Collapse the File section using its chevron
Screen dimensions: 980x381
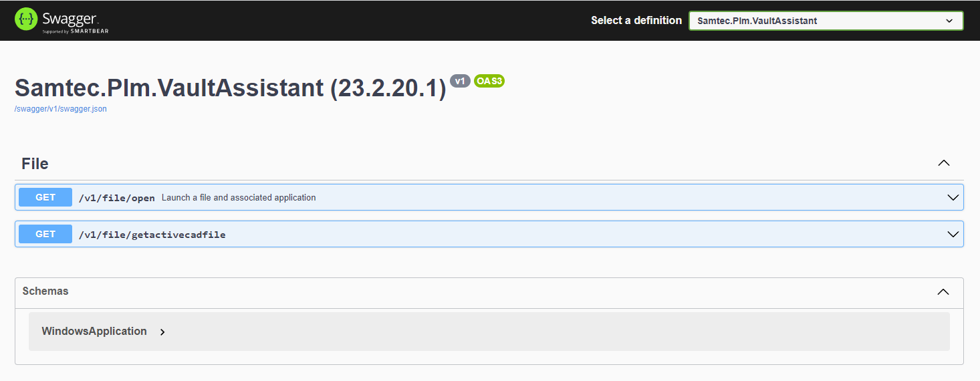(x=943, y=163)
